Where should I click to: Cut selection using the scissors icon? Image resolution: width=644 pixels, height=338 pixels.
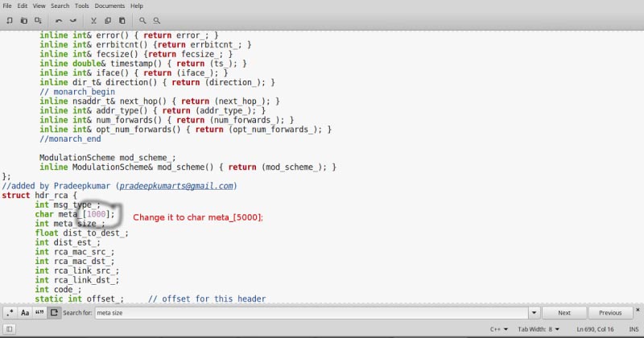point(94,20)
